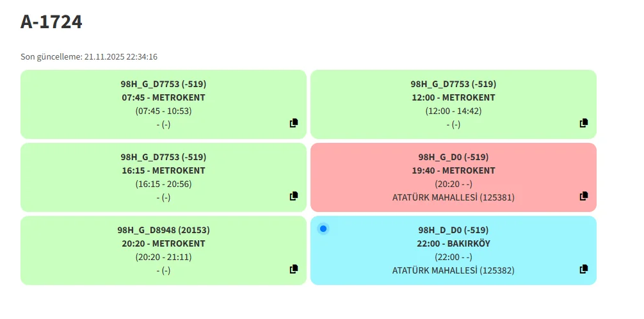Click copy icon on red 19:40 card
Image resolution: width=644 pixels, height=319 pixels.
tap(584, 196)
